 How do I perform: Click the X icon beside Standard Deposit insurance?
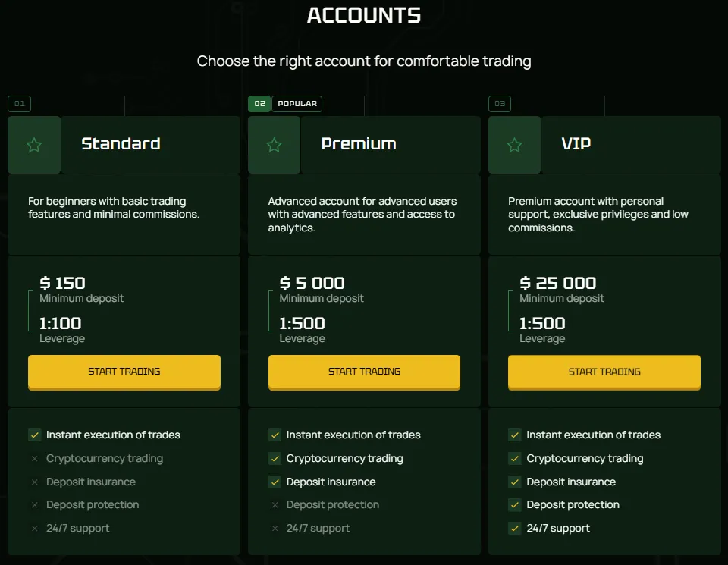pos(34,482)
